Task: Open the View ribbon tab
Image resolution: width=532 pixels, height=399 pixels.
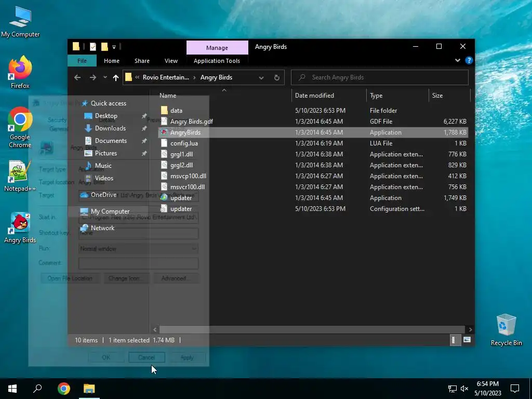Action: pos(171,61)
